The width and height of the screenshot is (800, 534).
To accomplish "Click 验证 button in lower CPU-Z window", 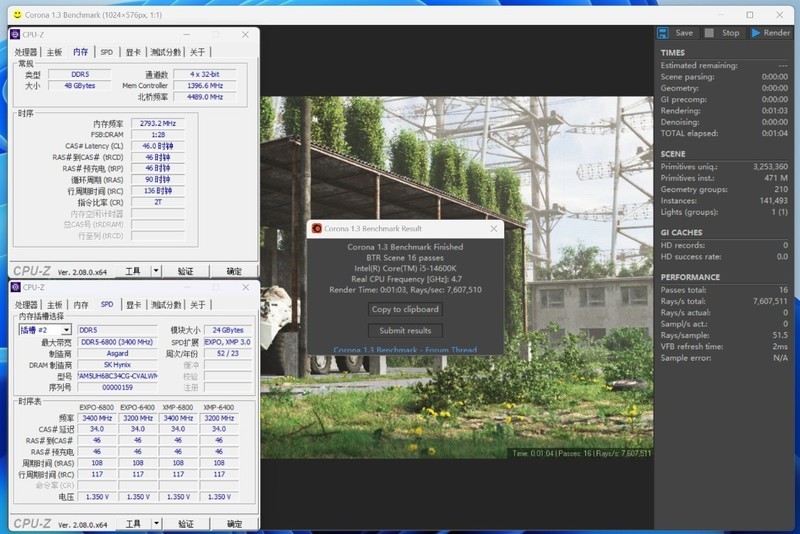I will pos(186,524).
